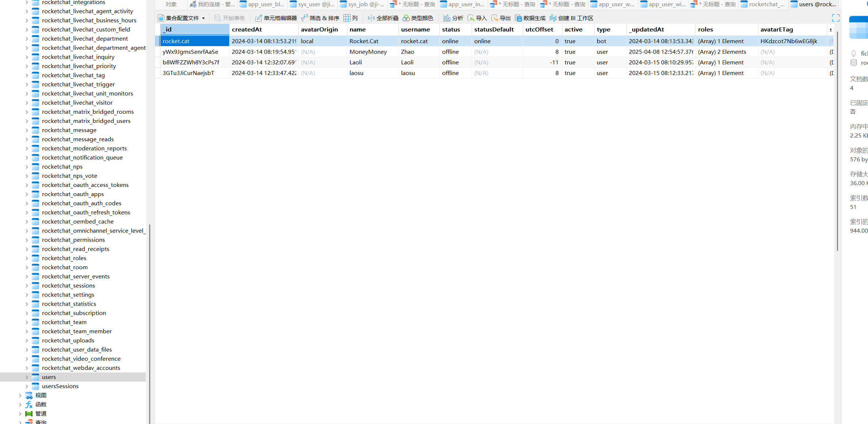Select the MoneyMoney name cell
The image size is (868, 424).
pyautogui.click(x=368, y=52)
